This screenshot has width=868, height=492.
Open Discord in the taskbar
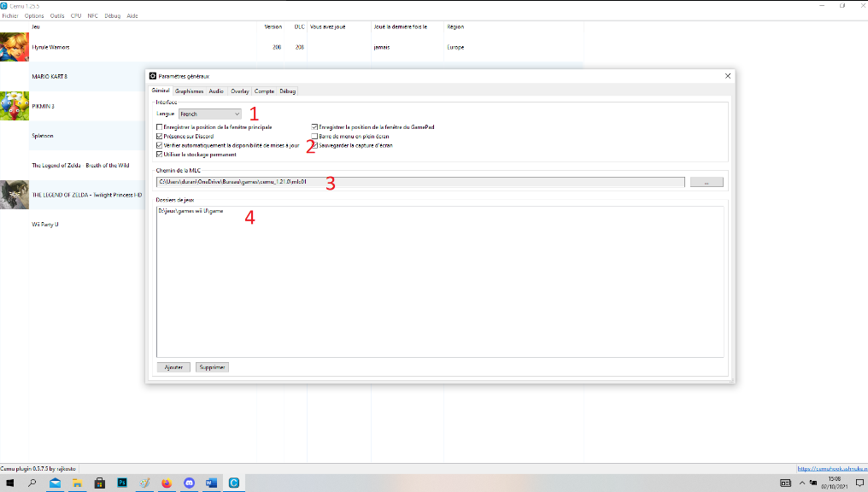pos(189,483)
